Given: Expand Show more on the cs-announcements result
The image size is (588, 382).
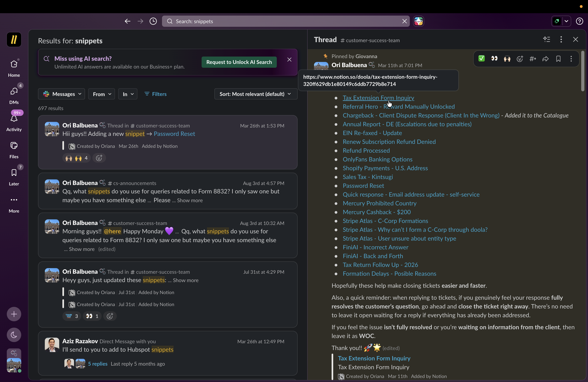Looking at the screenshot, I should (x=190, y=200).
